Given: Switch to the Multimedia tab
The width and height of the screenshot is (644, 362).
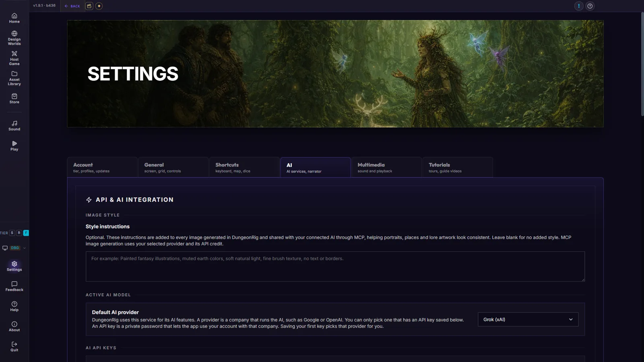Looking at the screenshot, I should pos(386,167).
